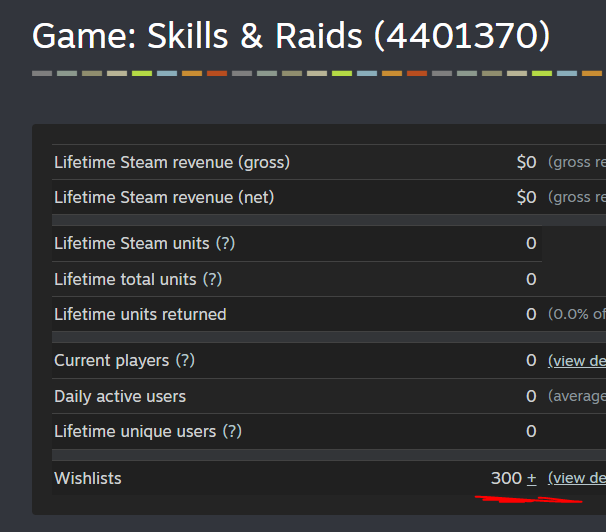The width and height of the screenshot is (606, 532).
Task: Open view details link beside Current players
Action: tap(577, 361)
